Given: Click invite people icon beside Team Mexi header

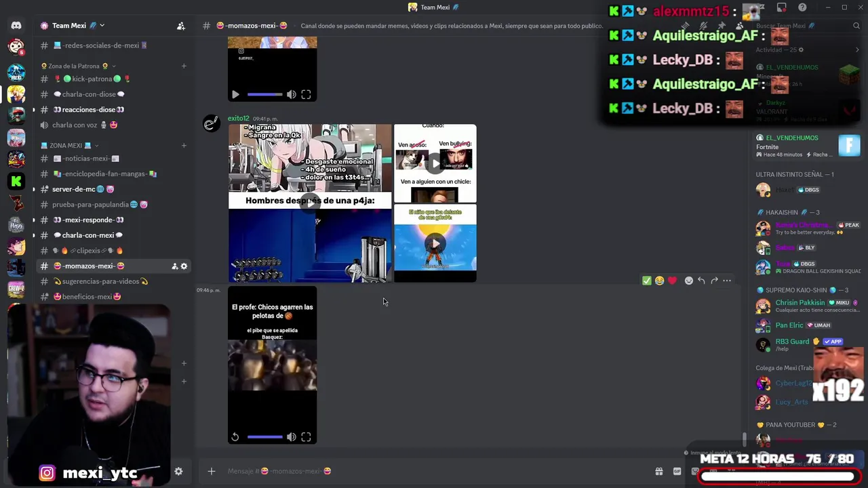Looking at the screenshot, I should pyautogui.click(x=181, y=26).
